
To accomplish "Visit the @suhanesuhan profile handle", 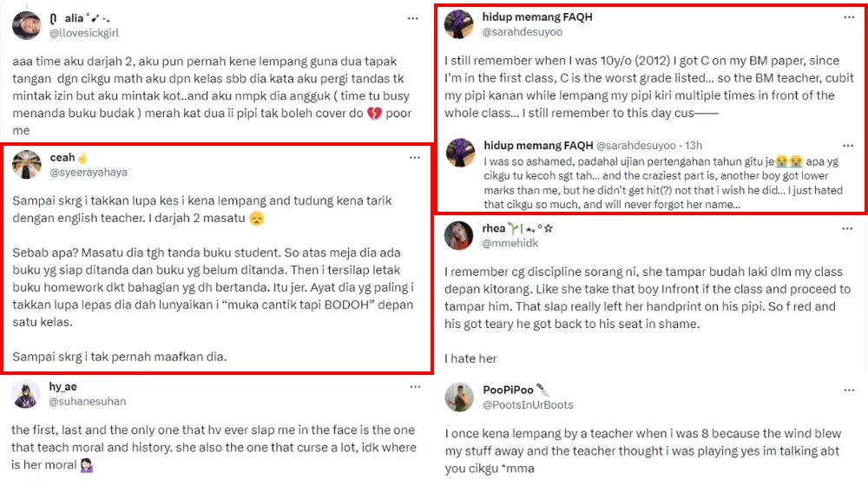I will pos(88,402).
